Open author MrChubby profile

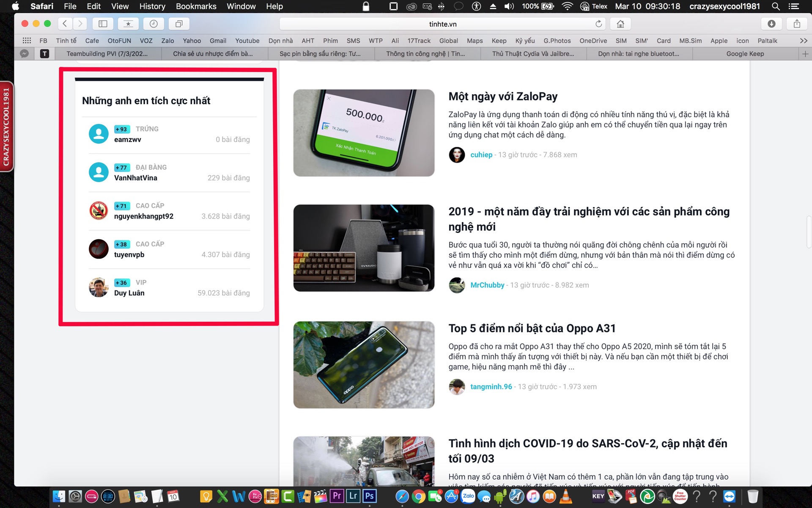[487, 285]
